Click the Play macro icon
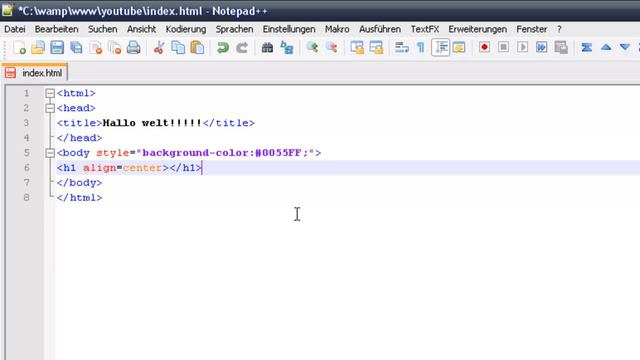The height and width of the screenshot is (360, 640). (522, 47)
